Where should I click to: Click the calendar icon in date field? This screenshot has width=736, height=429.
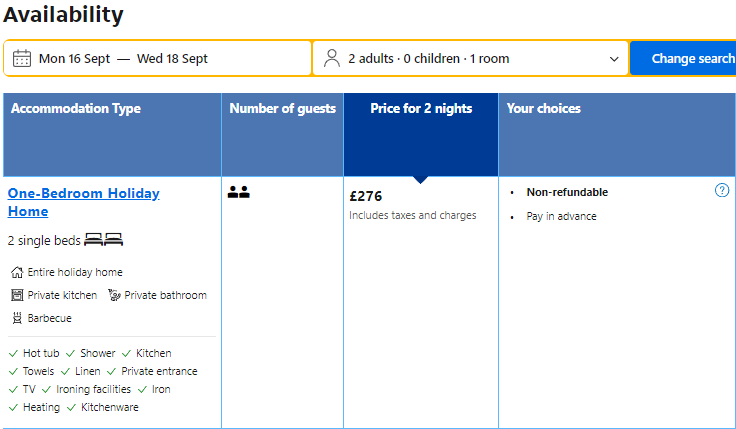[22, 58]
